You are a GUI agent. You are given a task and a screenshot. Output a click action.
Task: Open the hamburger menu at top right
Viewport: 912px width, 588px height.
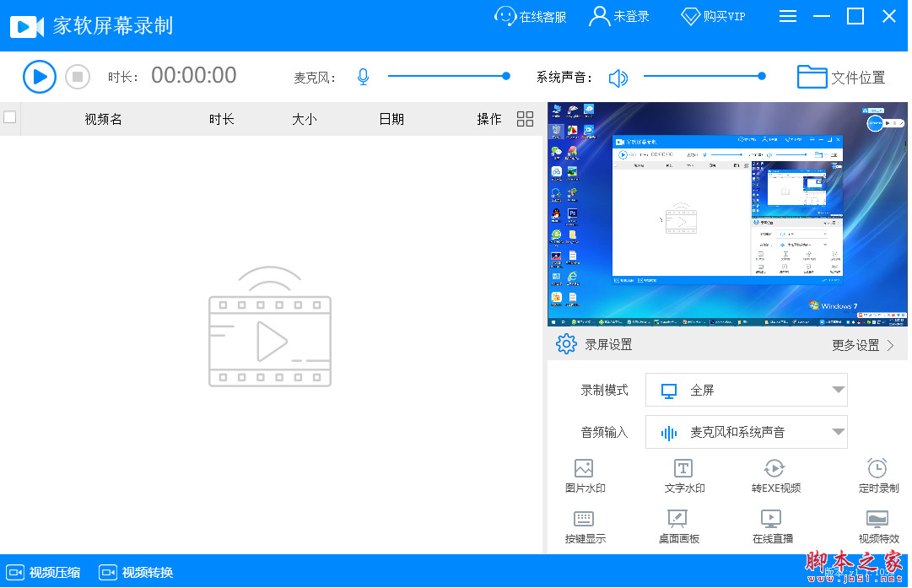tap(788, 15)
